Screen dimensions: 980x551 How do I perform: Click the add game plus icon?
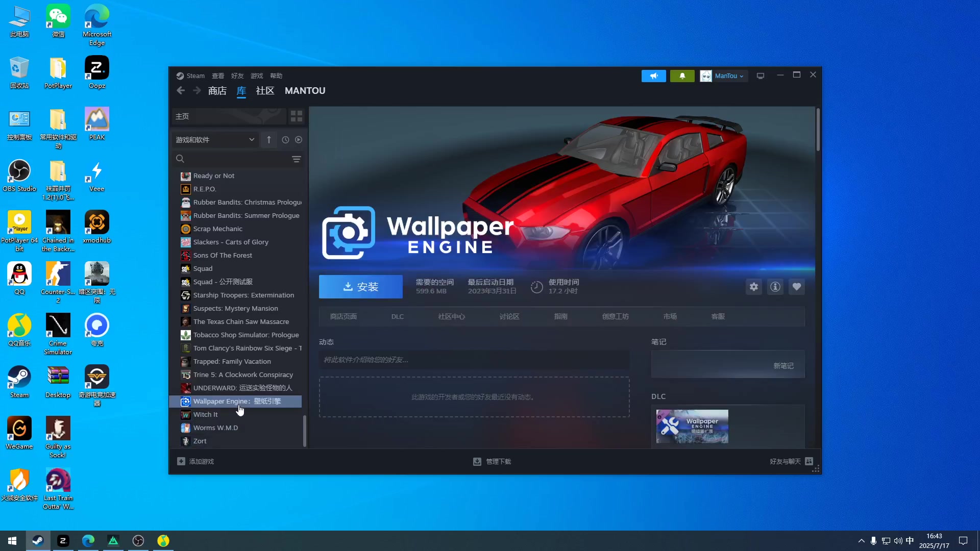tap(181, 461)
